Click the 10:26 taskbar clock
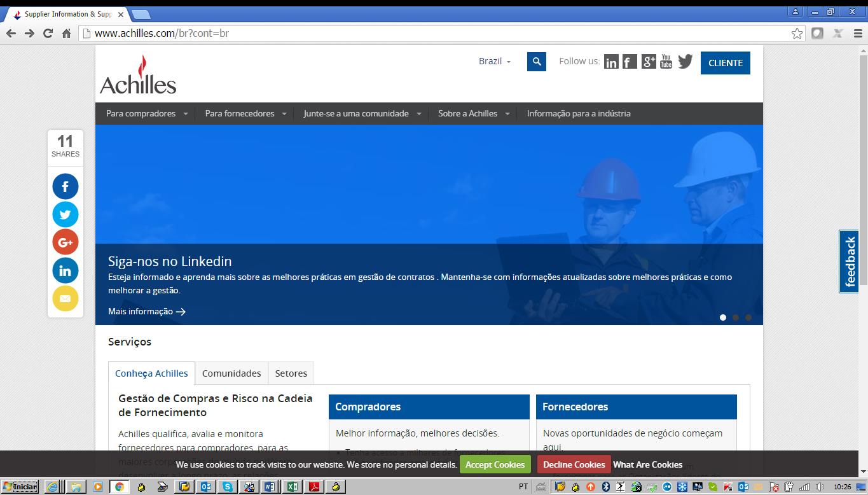The image size is (868, 495). [x=843, y=487]
